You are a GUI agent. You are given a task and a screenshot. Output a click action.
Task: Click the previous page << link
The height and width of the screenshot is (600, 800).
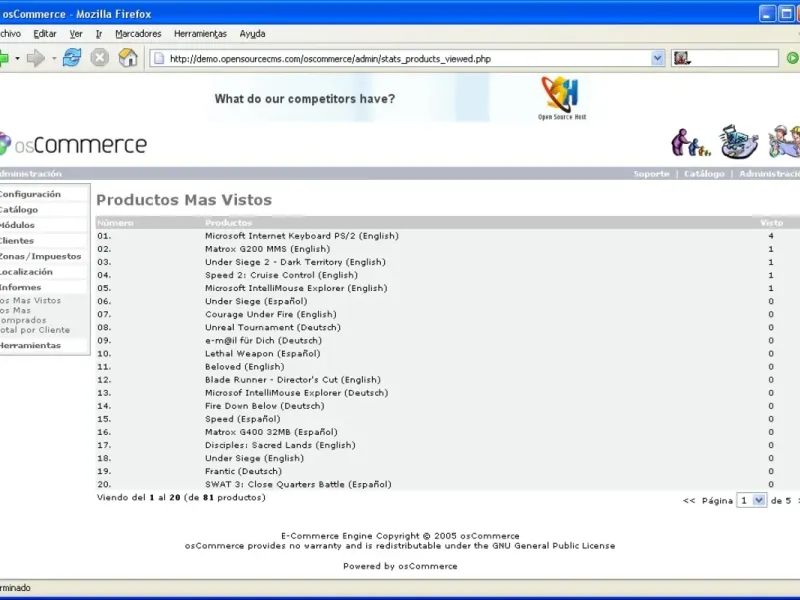point(689,501)
